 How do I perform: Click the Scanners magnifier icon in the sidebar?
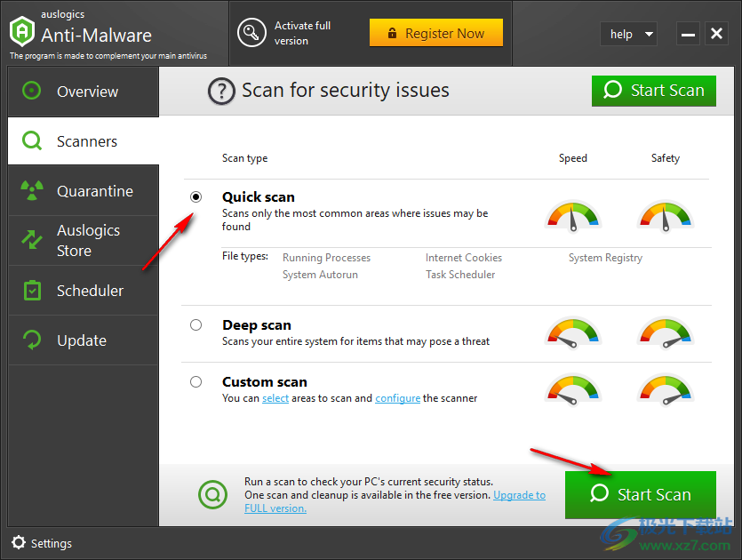(x=32, y=140)
